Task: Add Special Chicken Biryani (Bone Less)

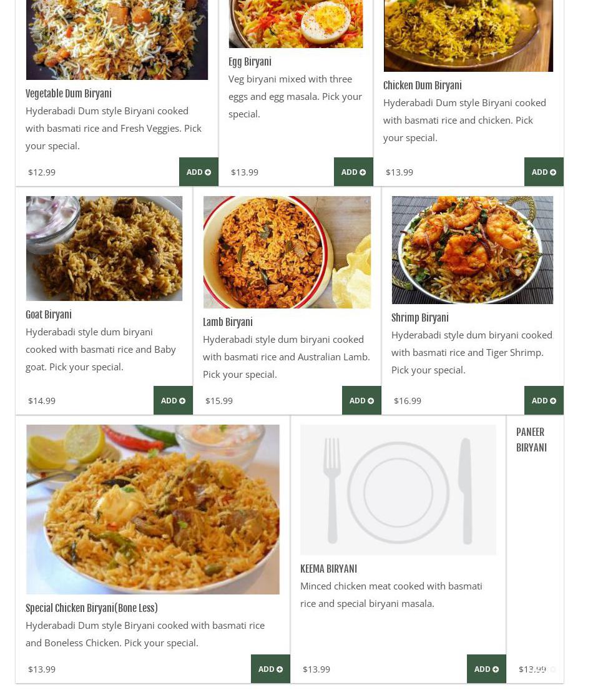Action: coord(270,669)
